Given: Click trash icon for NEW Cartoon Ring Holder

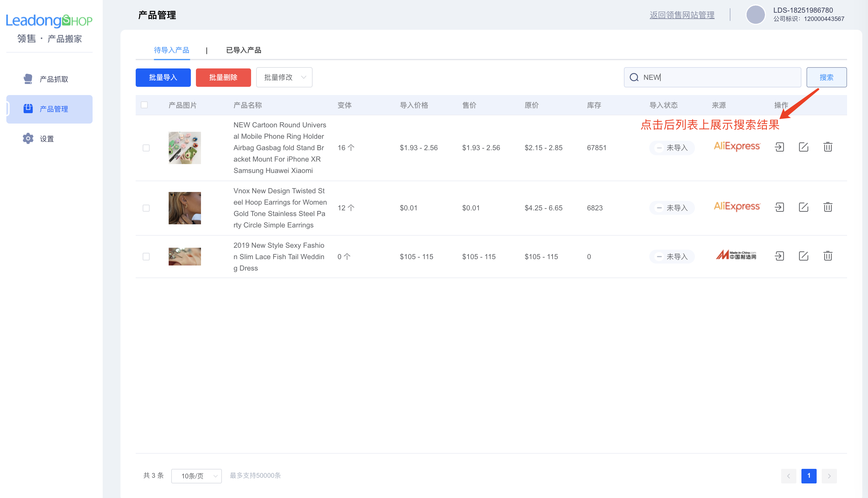Looking at the screenshot, I should (828, 147).
